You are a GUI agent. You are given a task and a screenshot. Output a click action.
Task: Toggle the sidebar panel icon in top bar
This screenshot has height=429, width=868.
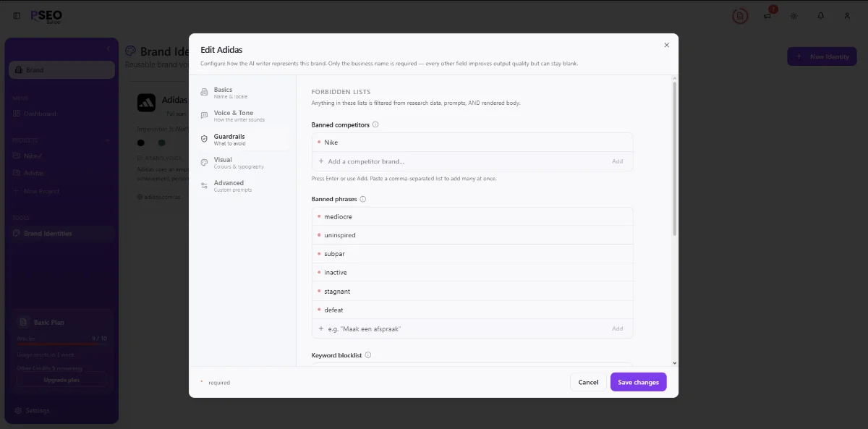click(17, 16)
